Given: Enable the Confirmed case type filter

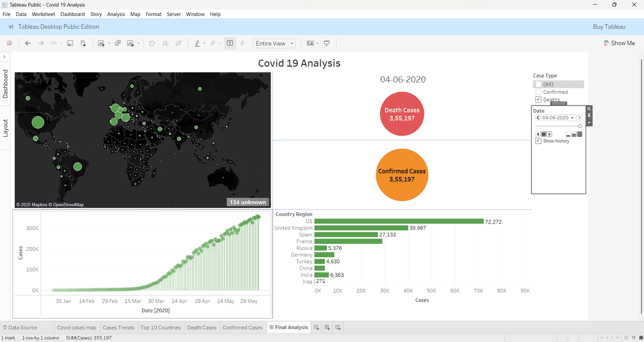Looking at the screenshot, I should (x=538, y=92).
